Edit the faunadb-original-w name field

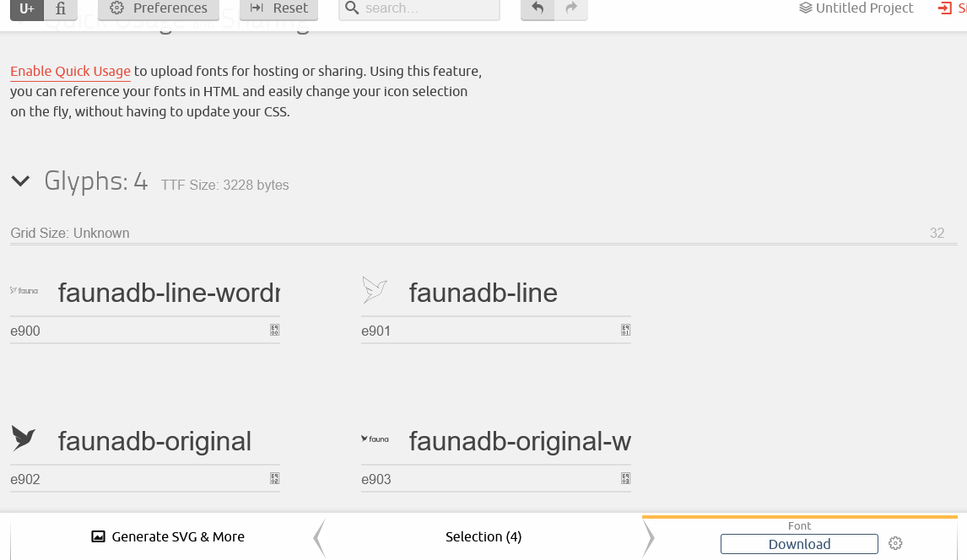click(519, 441)
